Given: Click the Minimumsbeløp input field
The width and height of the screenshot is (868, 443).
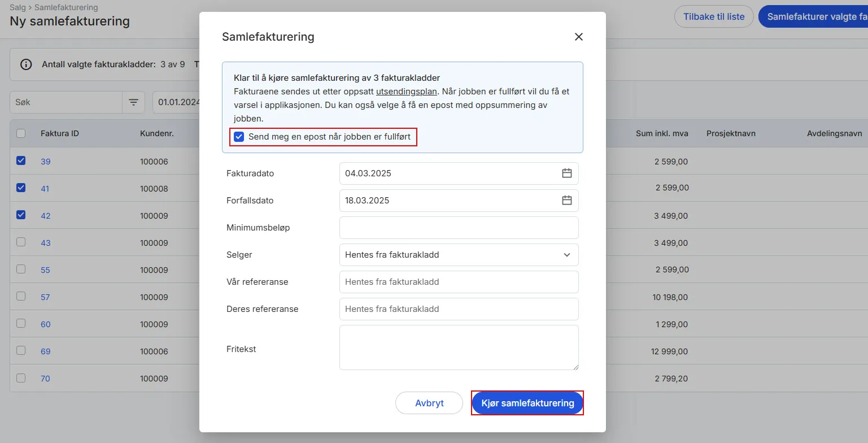Looking at the screenshot, I should (x=459, y=228).
